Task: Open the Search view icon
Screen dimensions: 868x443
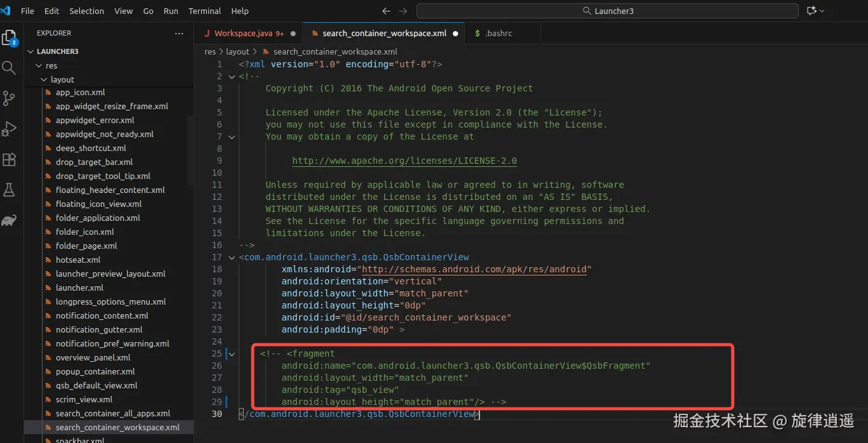Action: click(x=9, y=68)
